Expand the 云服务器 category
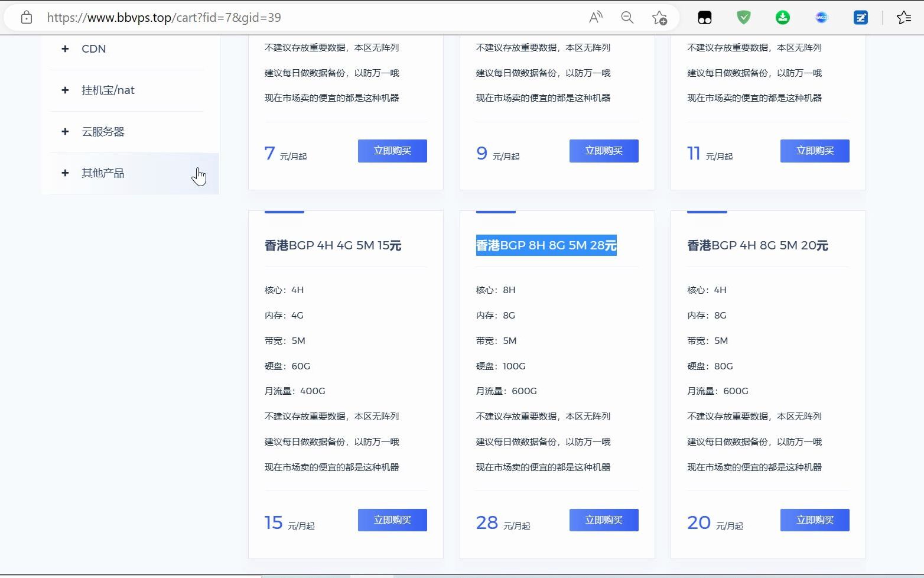This screenshot has width=924, height=578. tap(65, 132)
